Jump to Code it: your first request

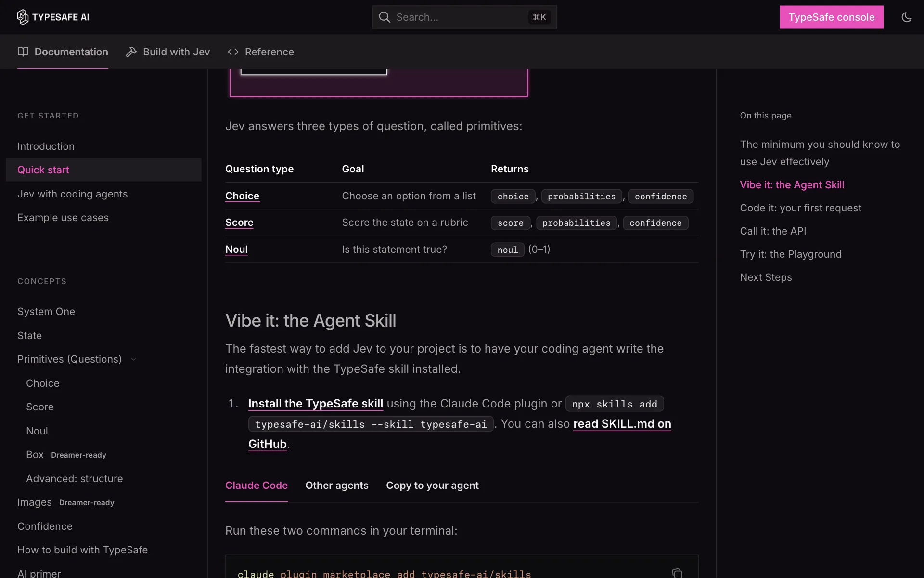coord(800,208)
